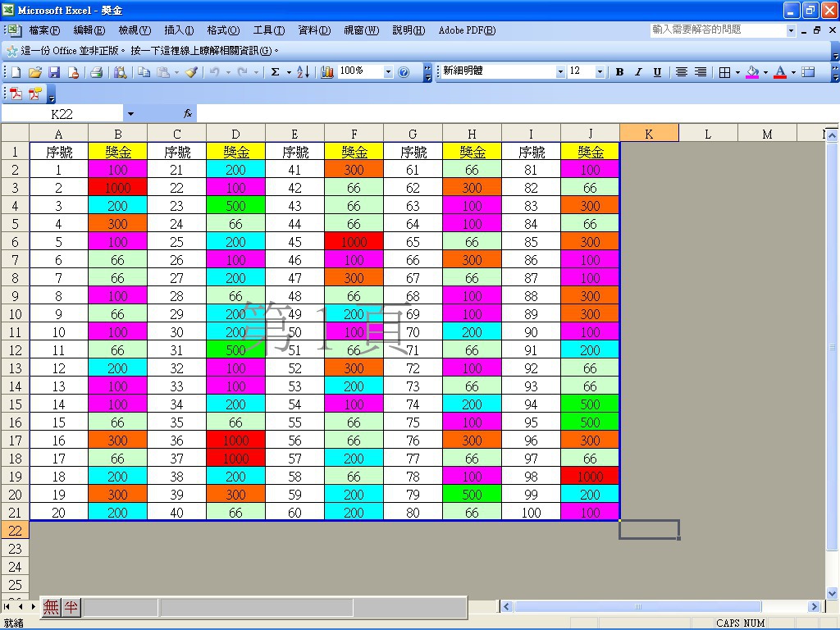This screenshot has height=630, width=840.
Task: Open the font size 12 dropdown
Action: pos(600,72)
